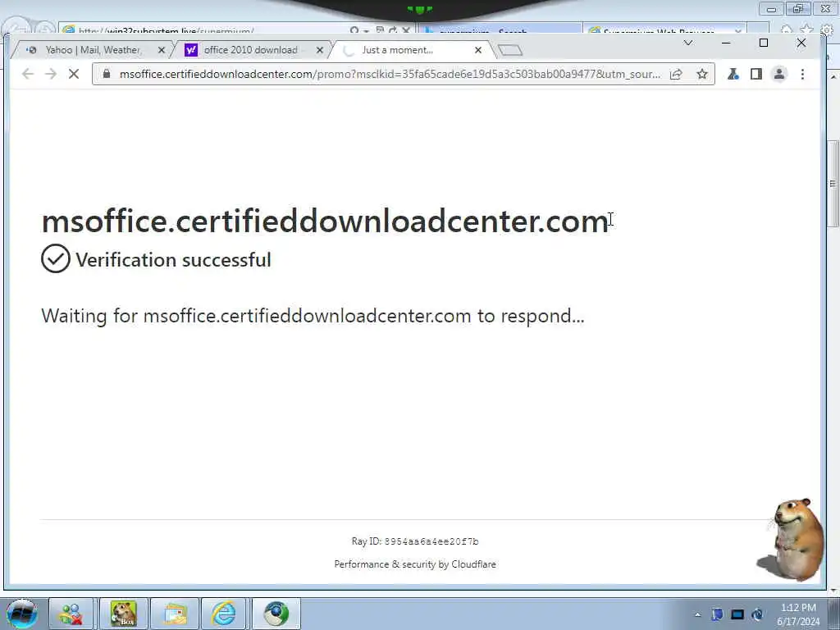Open the Supermium browser taskbar icon
Screen dimensions: 840x630
[276, 614]
